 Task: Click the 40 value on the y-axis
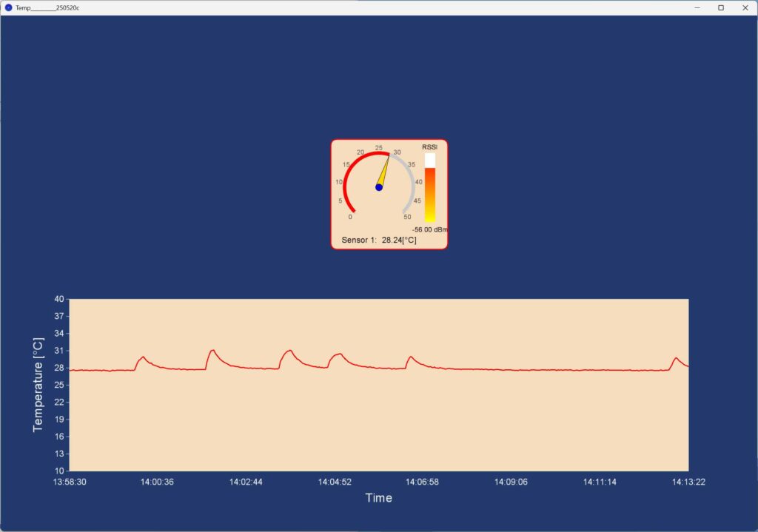[x=59, y=299]
